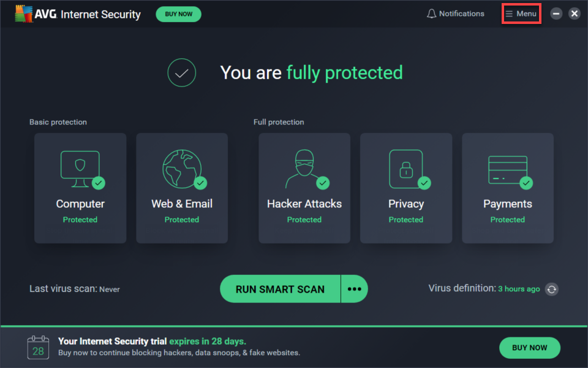Click 'Protected' status under Privacy
Screen dimensions: 588x368
(406, 220)
